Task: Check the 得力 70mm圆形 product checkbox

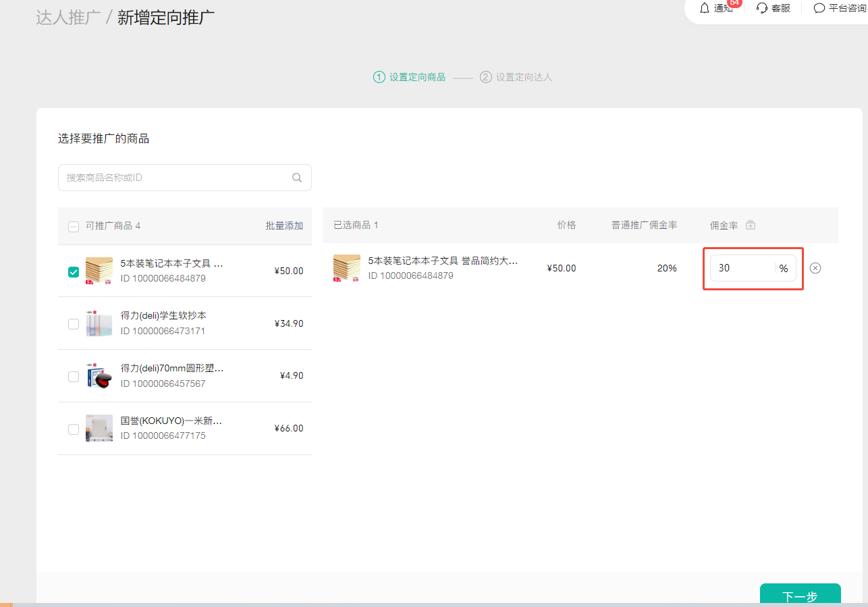Action: click(x=74, y=377)
